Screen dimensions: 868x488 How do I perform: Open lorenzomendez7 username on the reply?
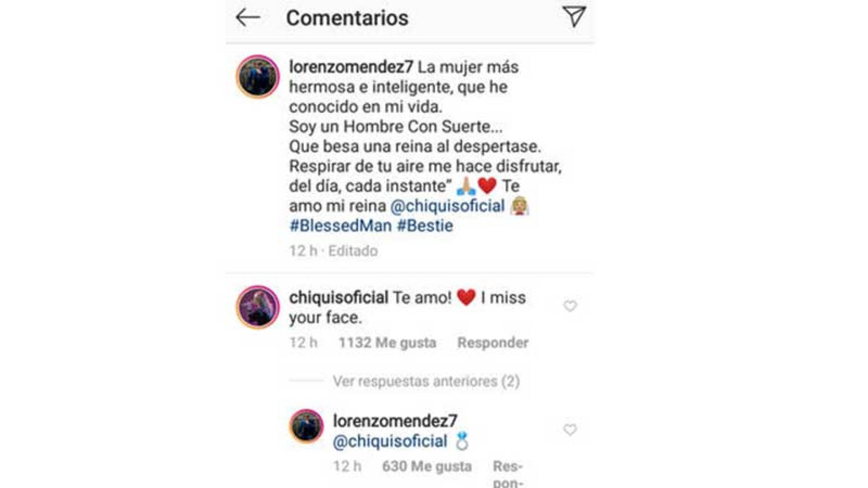[395, 421]
